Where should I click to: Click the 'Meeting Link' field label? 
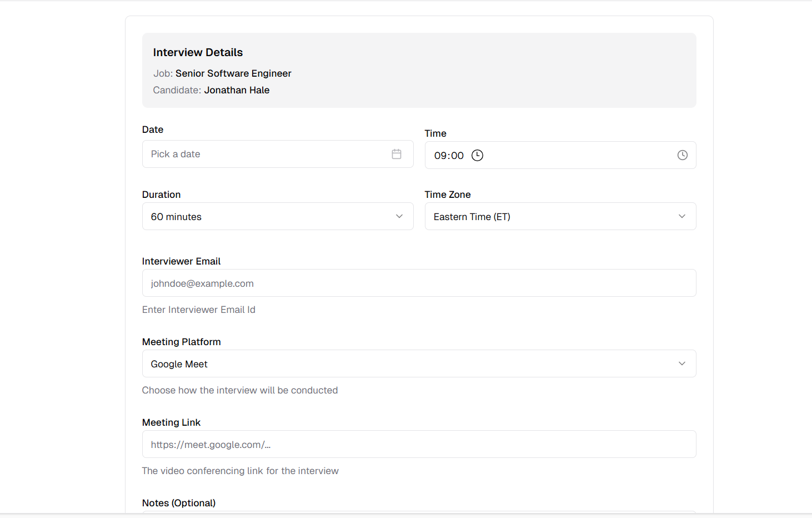coord(171,422)
